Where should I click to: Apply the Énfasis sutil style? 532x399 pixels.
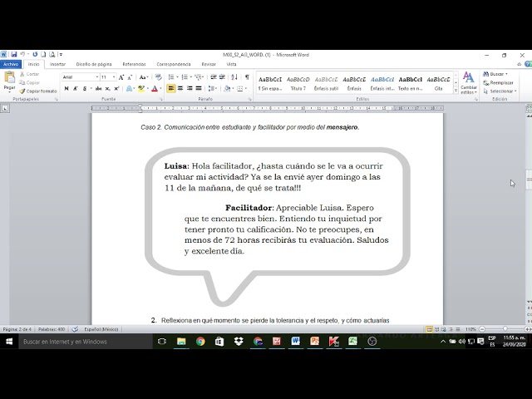click(326, 83)
